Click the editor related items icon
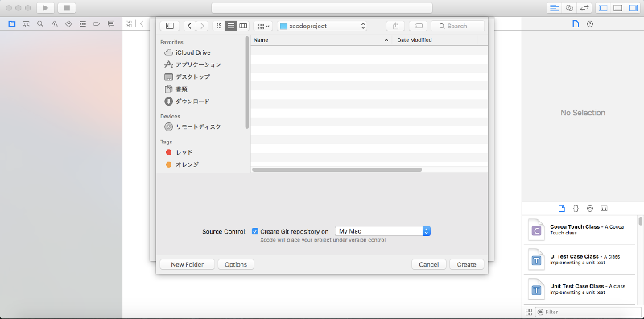Screen dimensions: 644x319 click(129, 24)
